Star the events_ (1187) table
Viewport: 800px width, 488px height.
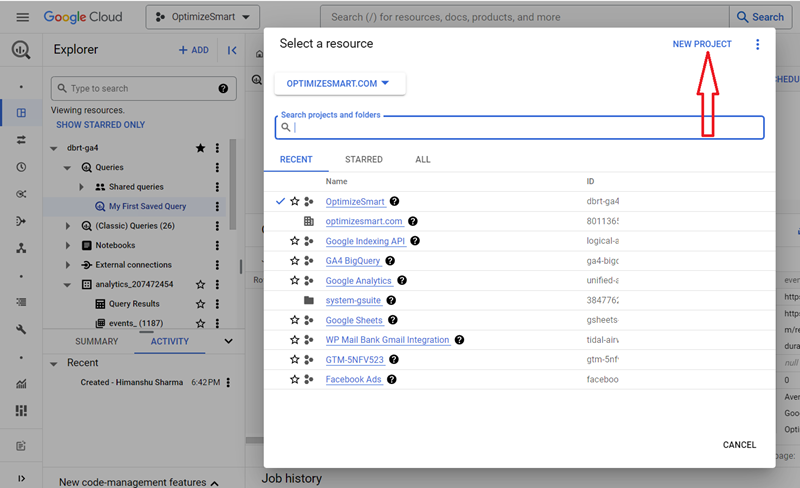pos(201,323)
